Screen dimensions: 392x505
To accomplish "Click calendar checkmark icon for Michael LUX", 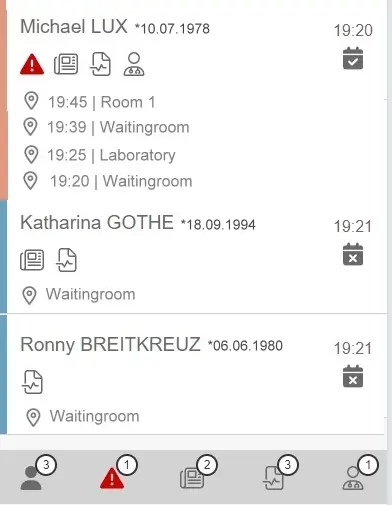I will (x=353, y=58).
